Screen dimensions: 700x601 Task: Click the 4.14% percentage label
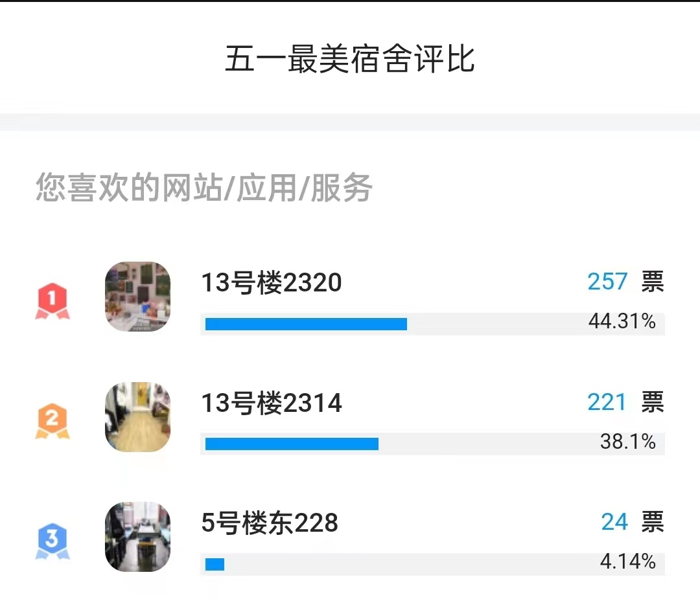(627, 561)
